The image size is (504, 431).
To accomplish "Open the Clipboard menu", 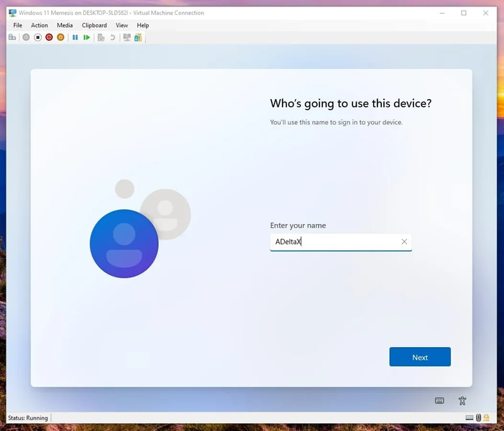I will tap(94, 25).
